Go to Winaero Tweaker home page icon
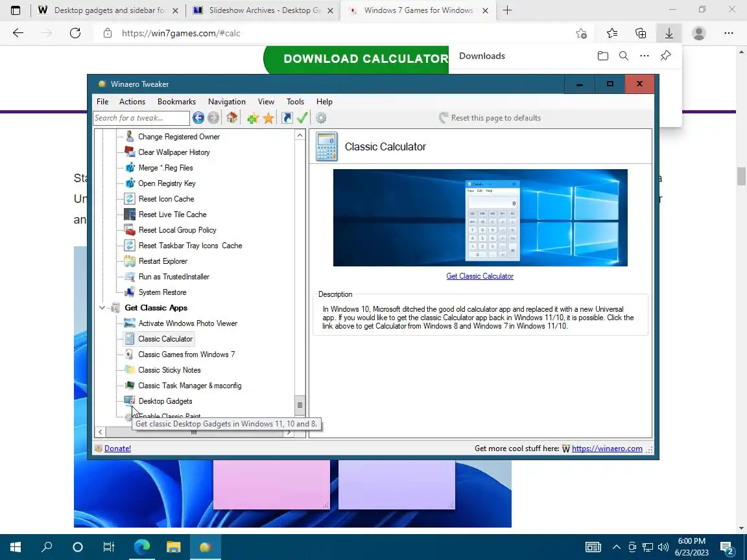 232,117
